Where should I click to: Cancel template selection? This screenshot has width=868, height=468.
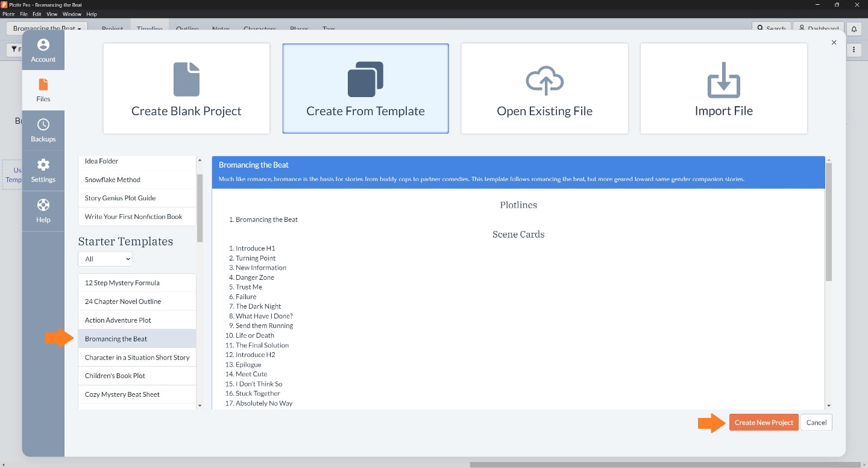coord(816,422)
